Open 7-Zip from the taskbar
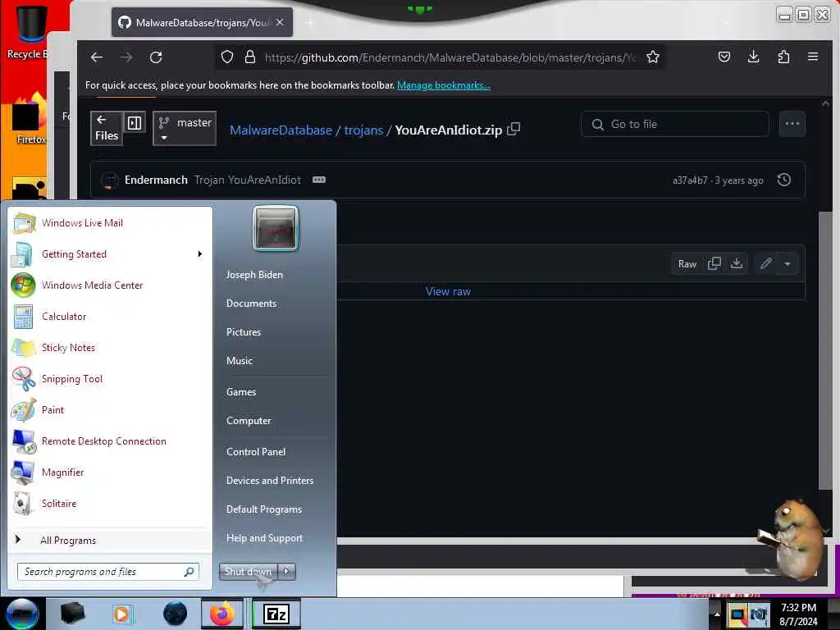840x630 pixels. tap(276, 614)
